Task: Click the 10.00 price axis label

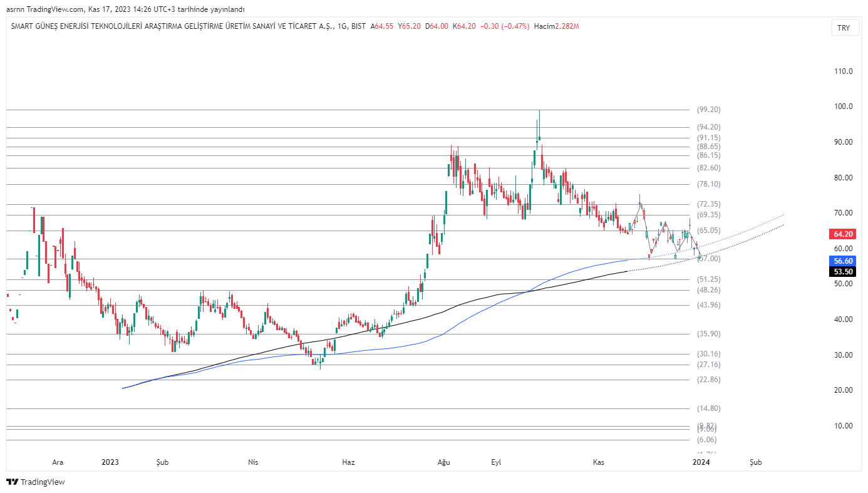Action: (842, 426)
